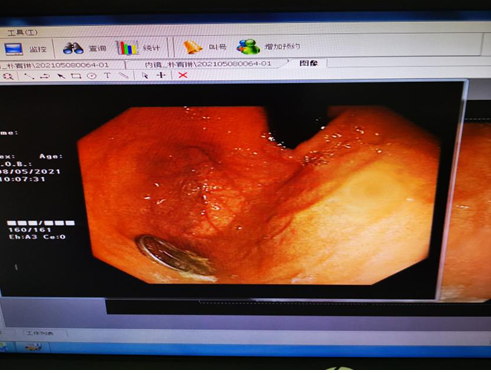
Task: Select the text T annotation tool
Action: pyautogui.click(x=107, y=75)
